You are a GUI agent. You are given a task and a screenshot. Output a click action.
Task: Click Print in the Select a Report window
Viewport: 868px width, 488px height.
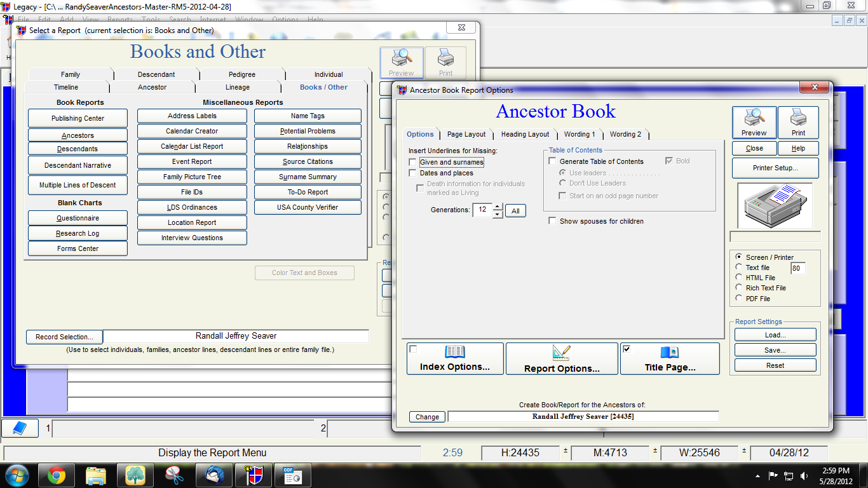(445, 63)
